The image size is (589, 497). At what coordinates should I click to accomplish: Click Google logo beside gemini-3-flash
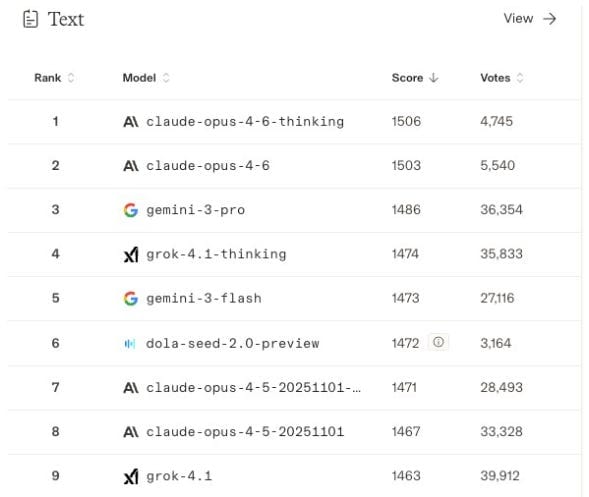131,299
